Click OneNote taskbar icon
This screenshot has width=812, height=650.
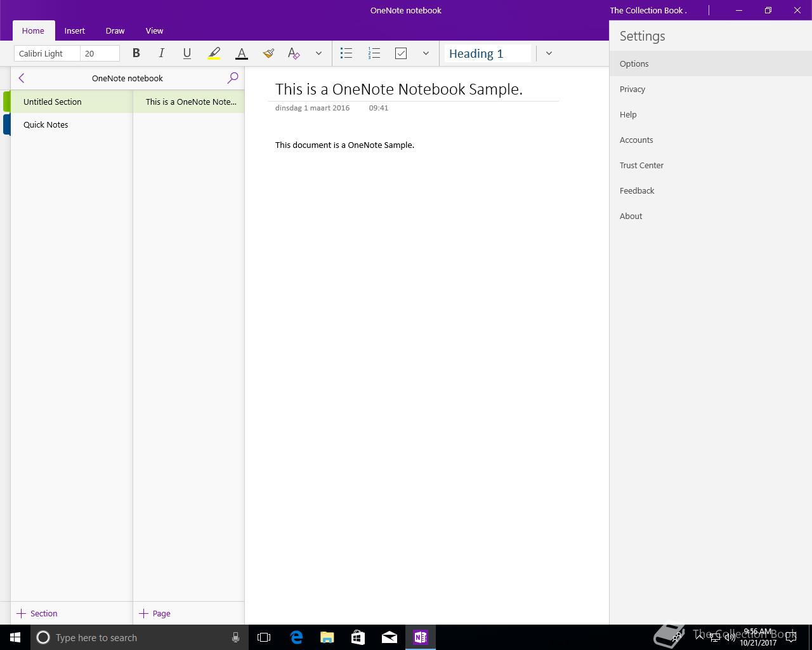(420, 637)
